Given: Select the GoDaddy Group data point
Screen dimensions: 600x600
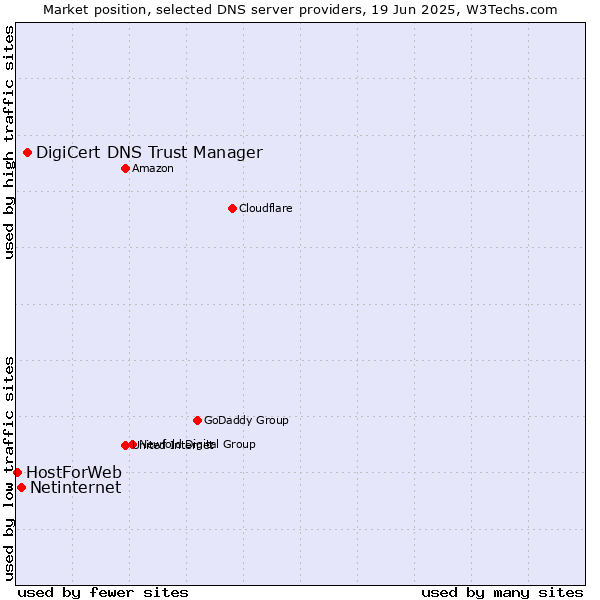Looking at the screenshot, I should 197,421.
